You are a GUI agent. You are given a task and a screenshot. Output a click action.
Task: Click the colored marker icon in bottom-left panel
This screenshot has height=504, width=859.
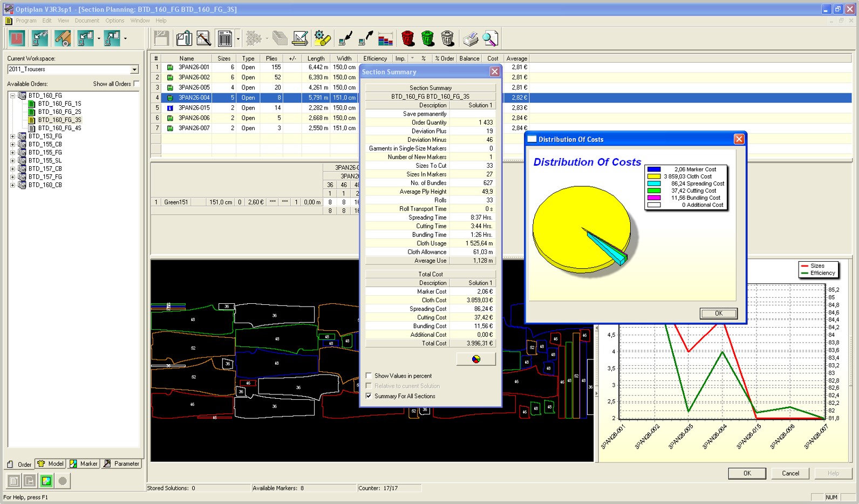pos(46,481)
